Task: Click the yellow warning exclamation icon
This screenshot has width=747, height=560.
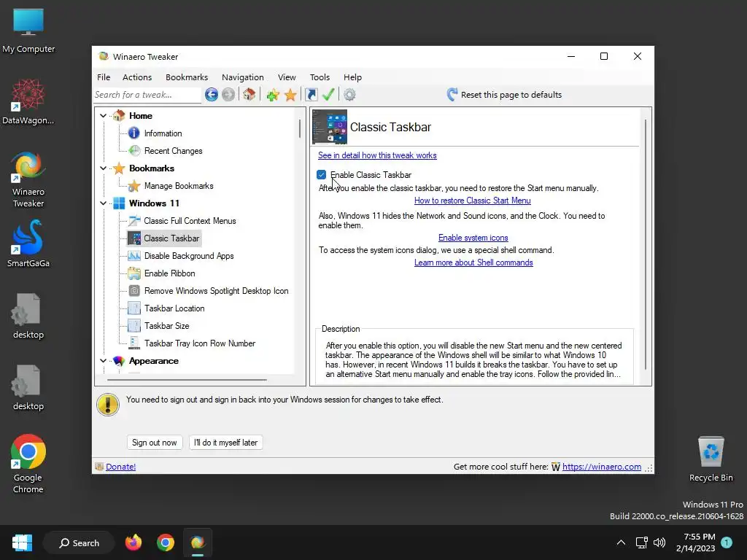Action: pos(108,405)
